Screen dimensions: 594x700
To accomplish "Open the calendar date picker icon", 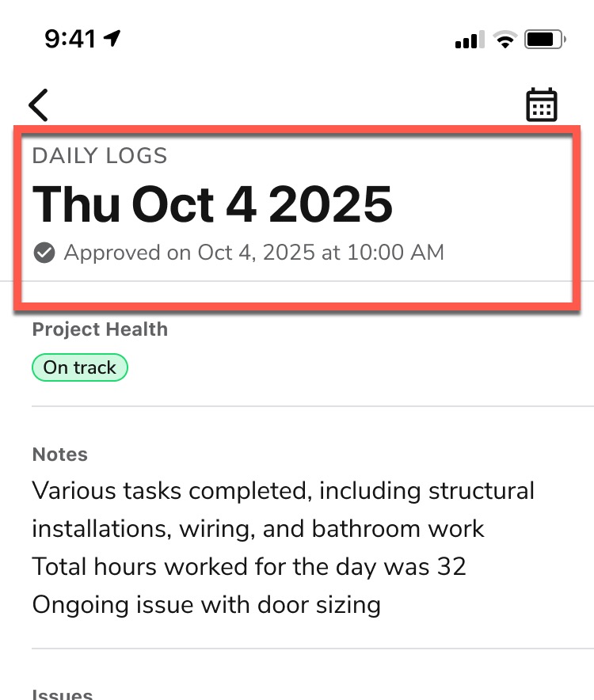I will click(542, 104).
